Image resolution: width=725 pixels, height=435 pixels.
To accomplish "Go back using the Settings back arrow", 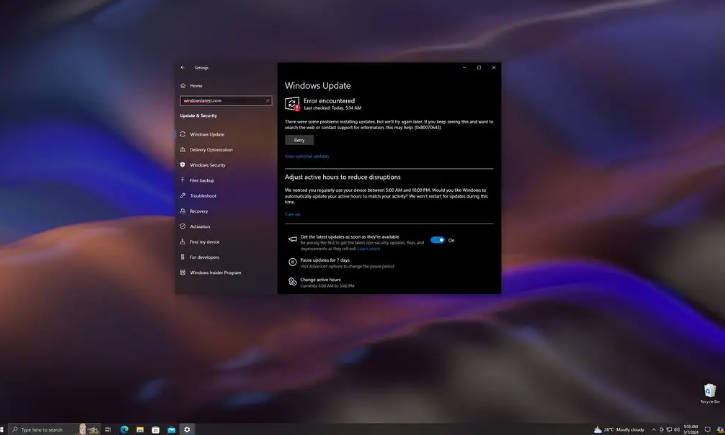I will click(182, 67).
